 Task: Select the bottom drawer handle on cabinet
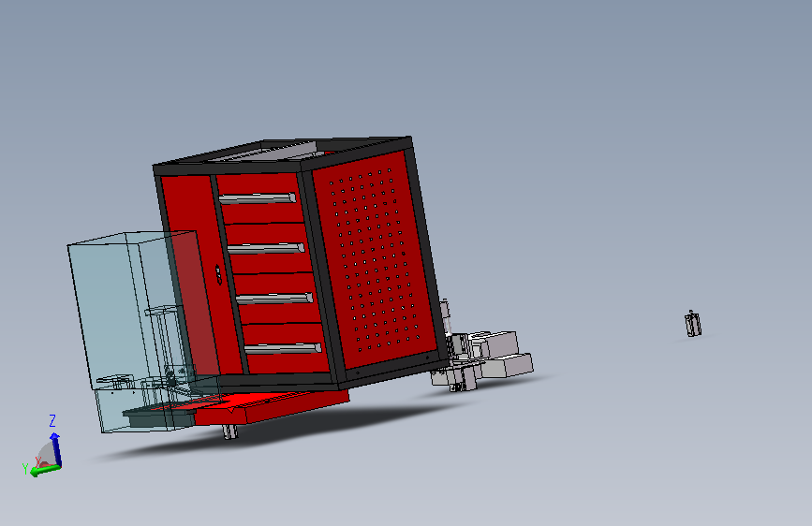(283, 348)
